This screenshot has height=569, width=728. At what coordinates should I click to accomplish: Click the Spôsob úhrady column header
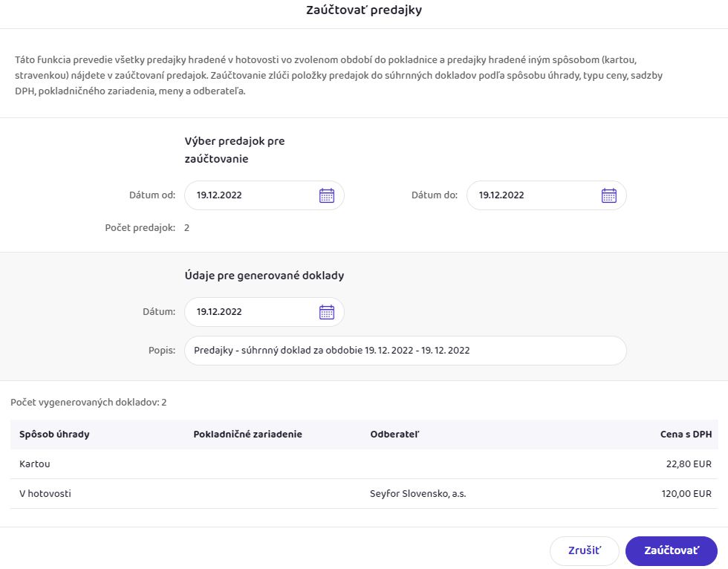point(54,435)
